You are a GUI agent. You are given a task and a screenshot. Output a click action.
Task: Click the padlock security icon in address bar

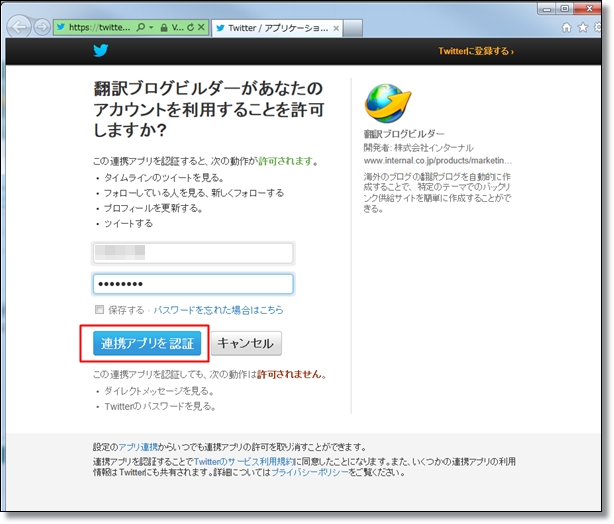164,28
